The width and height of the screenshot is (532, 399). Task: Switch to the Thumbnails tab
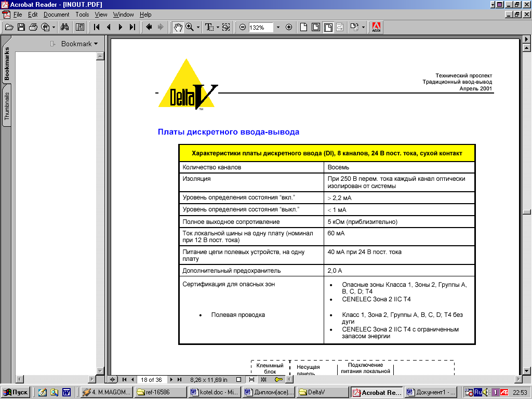(x=6, y=106)
